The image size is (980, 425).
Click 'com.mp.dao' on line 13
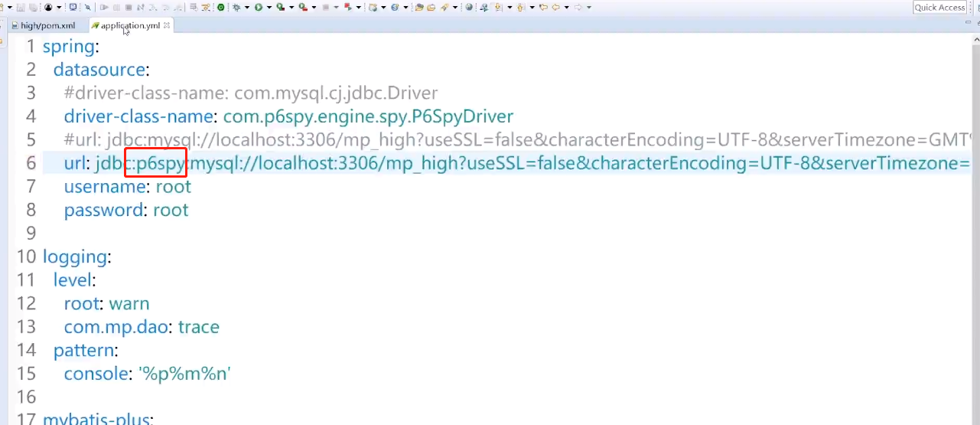click(x=116, y=327)
